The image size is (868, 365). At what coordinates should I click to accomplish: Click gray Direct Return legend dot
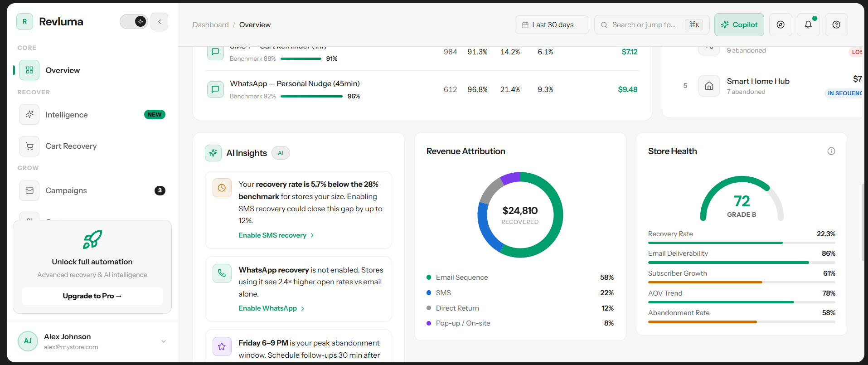point(429,308)
